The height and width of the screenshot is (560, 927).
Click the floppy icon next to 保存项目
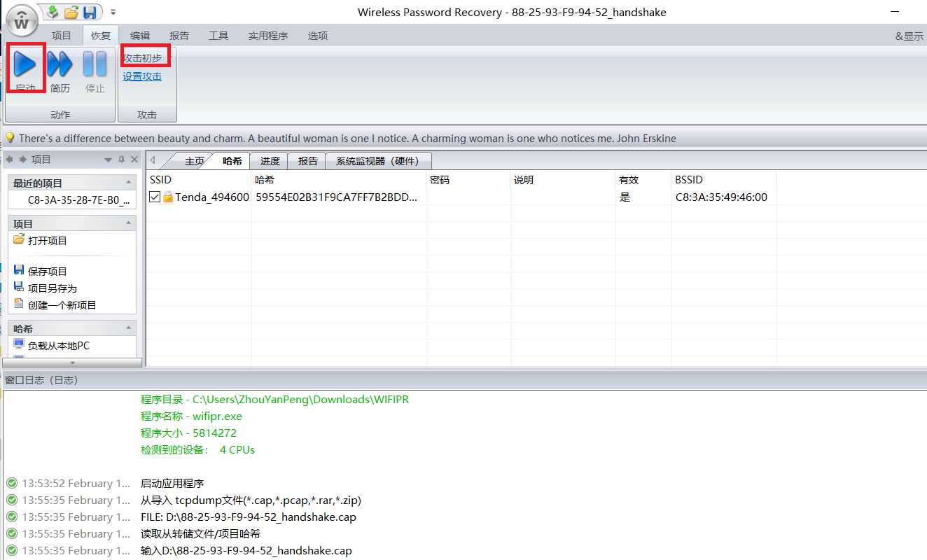(x=19, y=270)
